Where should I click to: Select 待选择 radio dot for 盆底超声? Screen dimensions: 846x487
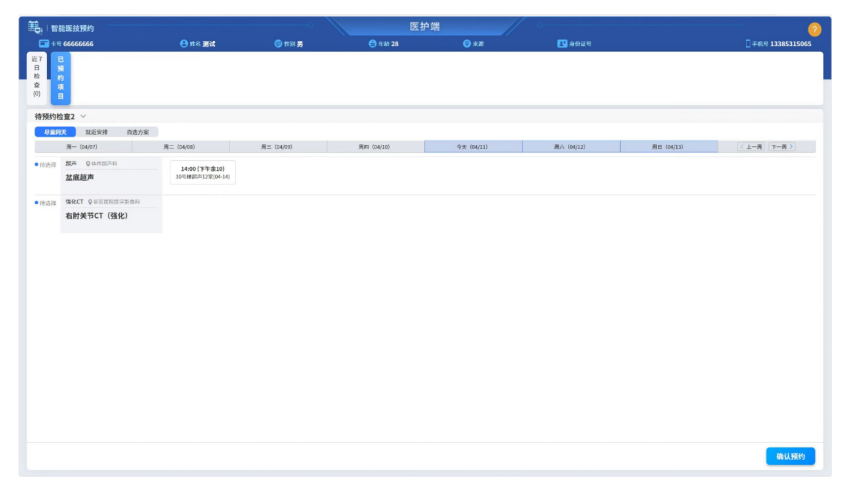pos(36,164)
